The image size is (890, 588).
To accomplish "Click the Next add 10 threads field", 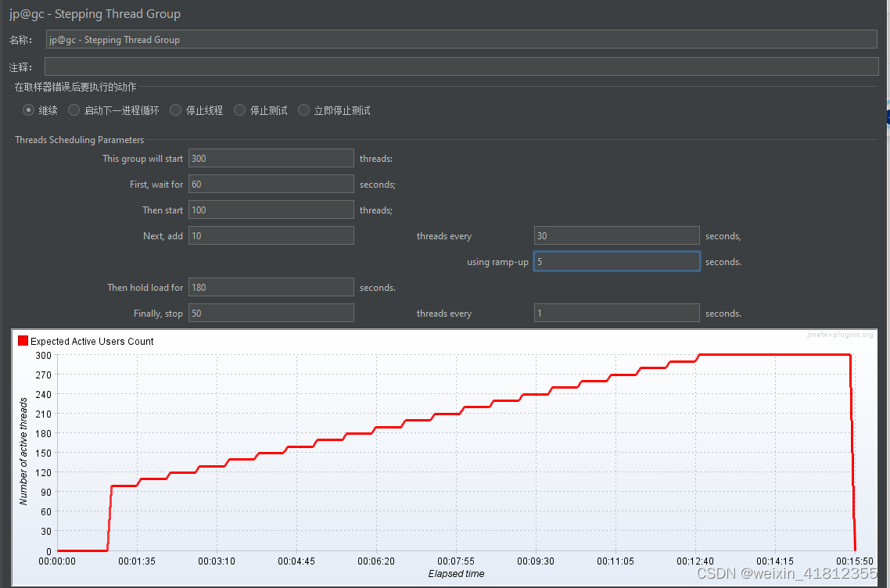I will pyautogui.click(x=271, y=235).
